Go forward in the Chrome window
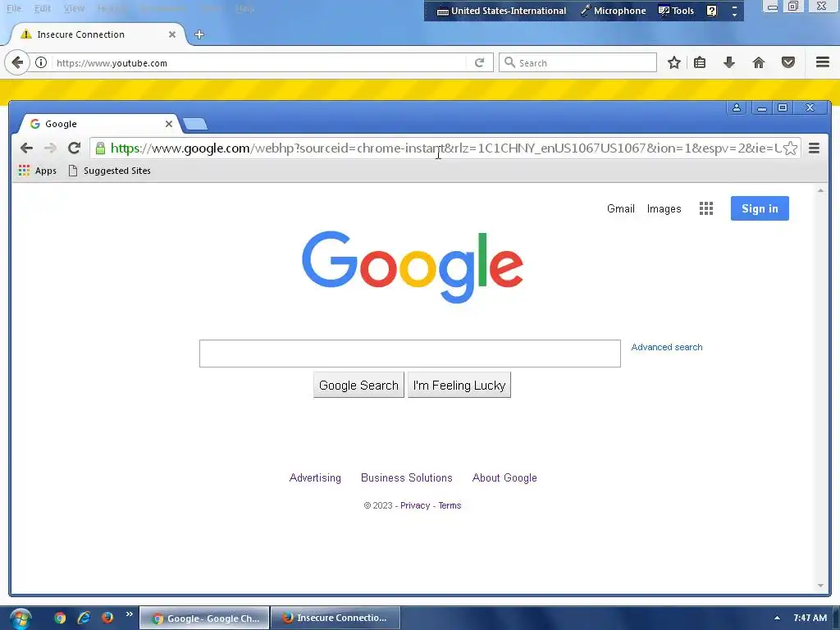Image resolution: width=840 pixels, height=630 pixels. pyautogui.click(x=50, y=148)
